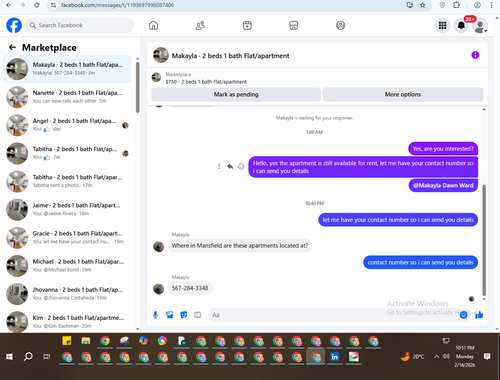Open the Tabitha sent a photo conversation
The height and width of the screenshot is (380, 500).
[x=67, y=181]
